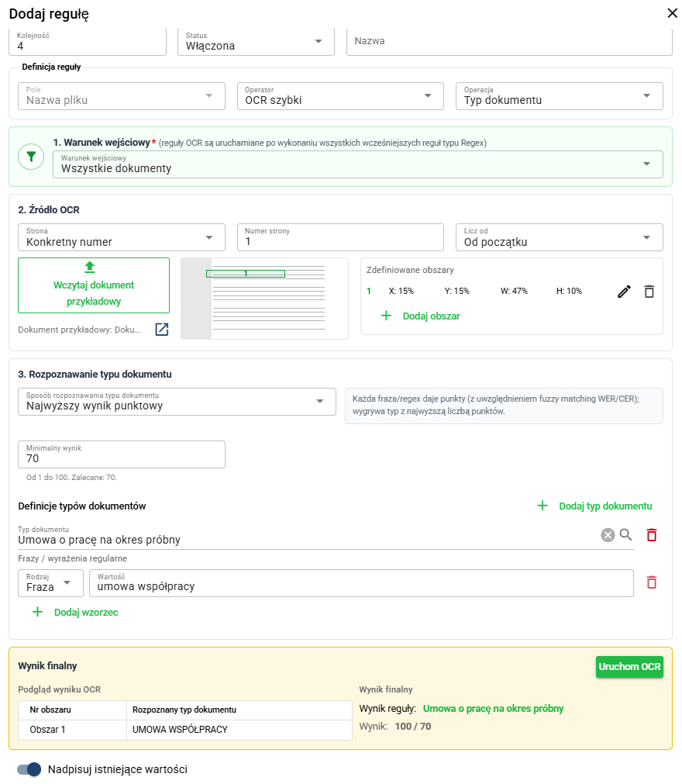Image resolution: width=682 pixels, height=784 pixels.
Task: Expand the Sposób rozpoznawania typu dokumentu dropdown
Action: coord(177,402)
